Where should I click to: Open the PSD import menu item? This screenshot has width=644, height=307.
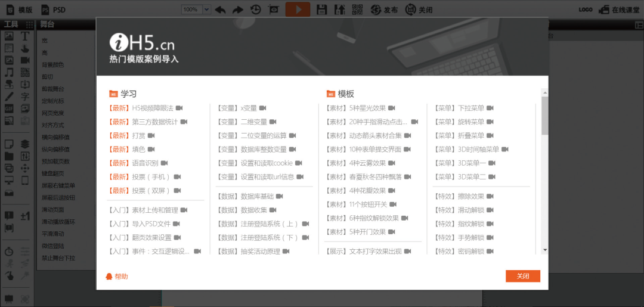[54, 10]
